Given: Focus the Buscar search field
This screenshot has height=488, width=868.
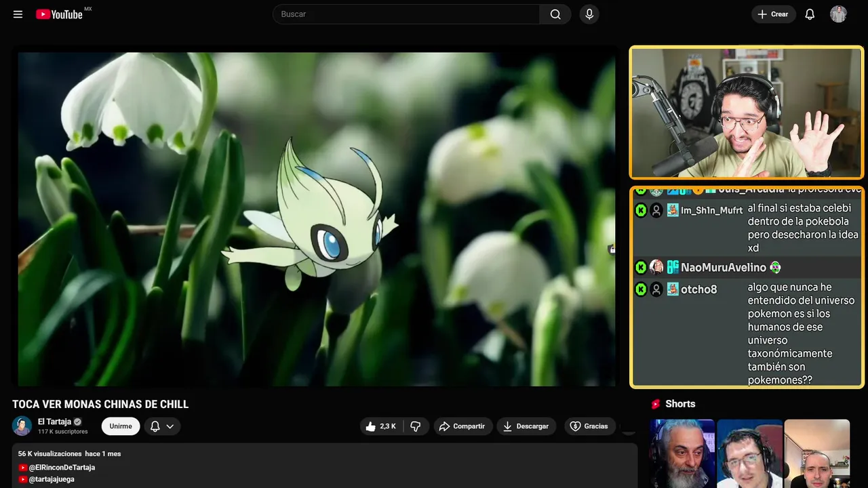Looking at the screenshot, I should click(406, 14).
